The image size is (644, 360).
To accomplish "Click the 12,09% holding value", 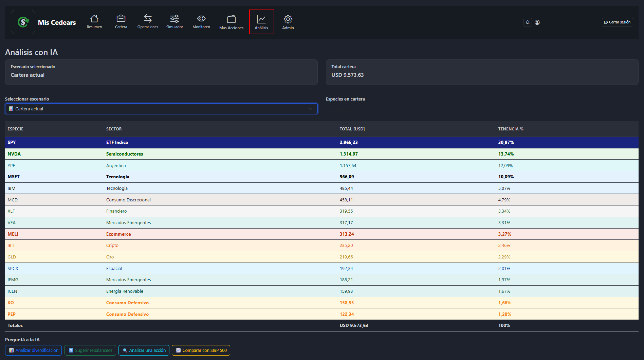I will 505,165.
